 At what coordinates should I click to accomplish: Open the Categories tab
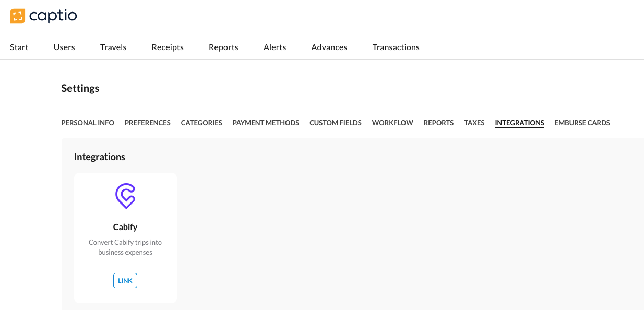click(x=201, y=123)
